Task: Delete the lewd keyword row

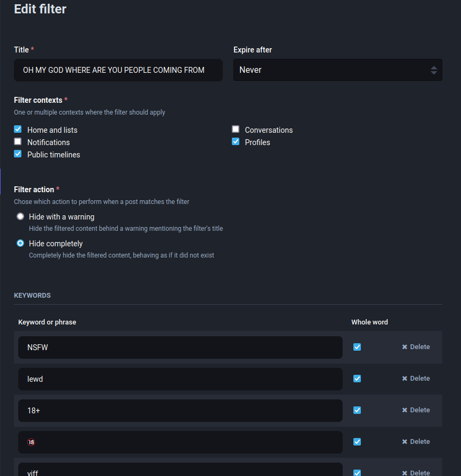Action: (416, 379)
